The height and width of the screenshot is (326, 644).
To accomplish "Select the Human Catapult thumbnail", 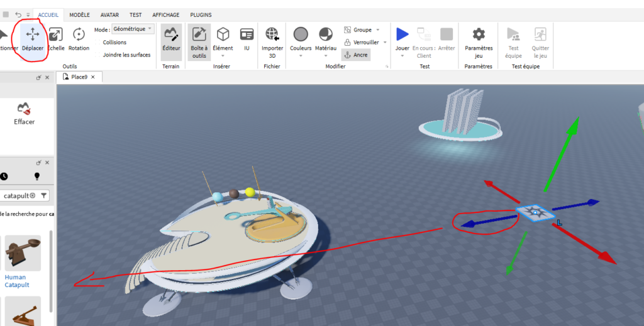I will click(23, 253).
